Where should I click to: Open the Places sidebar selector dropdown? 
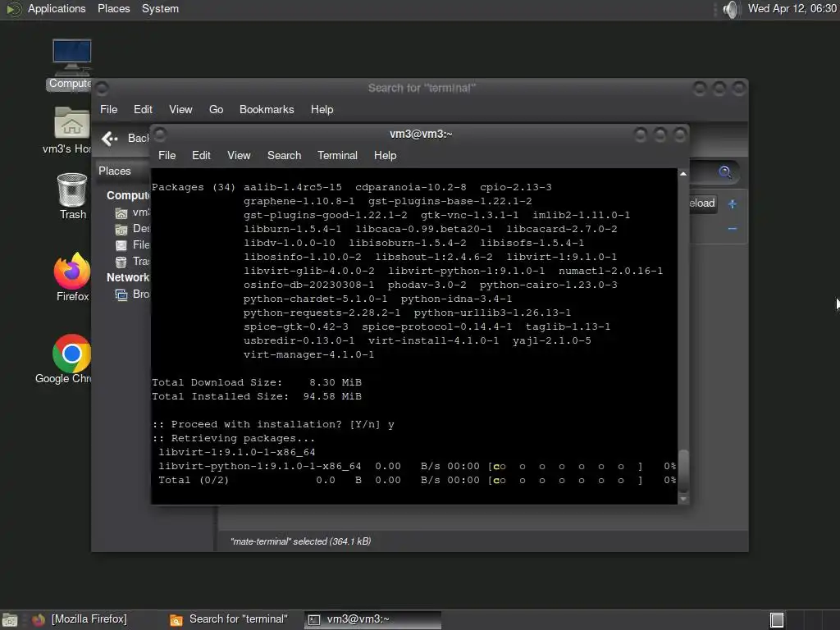point(124,171)
